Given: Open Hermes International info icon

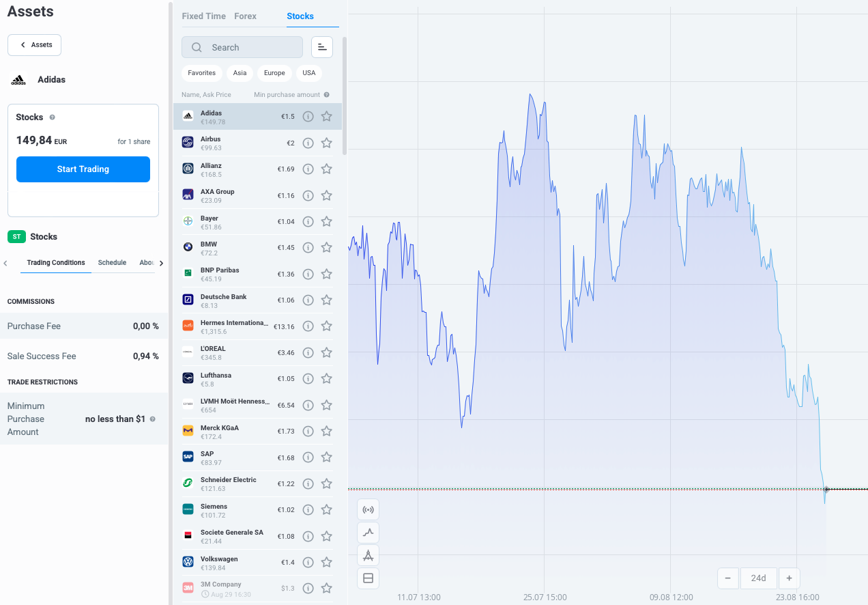Looking at the screenshot, I should tap(308, 326).
